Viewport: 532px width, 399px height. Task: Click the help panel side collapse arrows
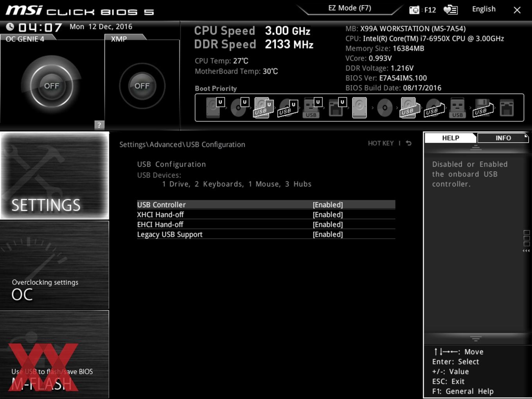[x=527, y=251]
